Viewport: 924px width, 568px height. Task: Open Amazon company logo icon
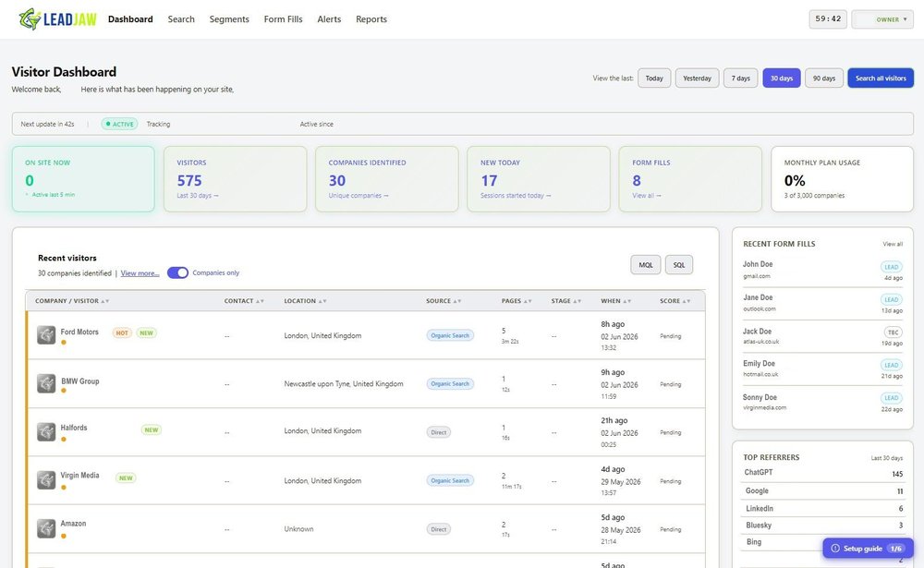[46, 528]
